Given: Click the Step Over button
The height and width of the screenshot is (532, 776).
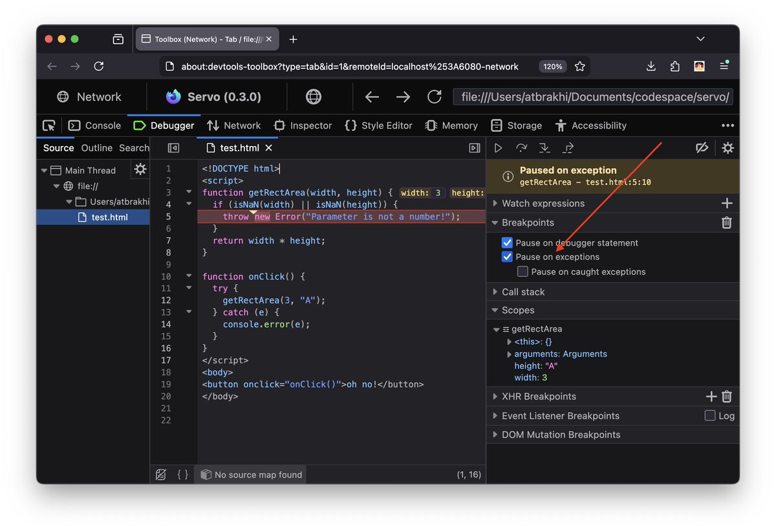Looking at the screenshot, I should tap(521, 148).
